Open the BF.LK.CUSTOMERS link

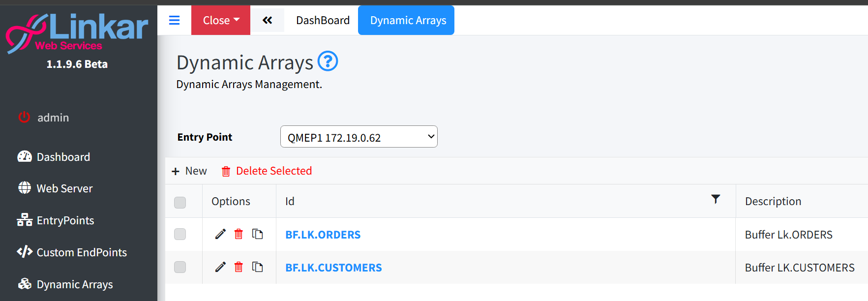click(333, 268)
